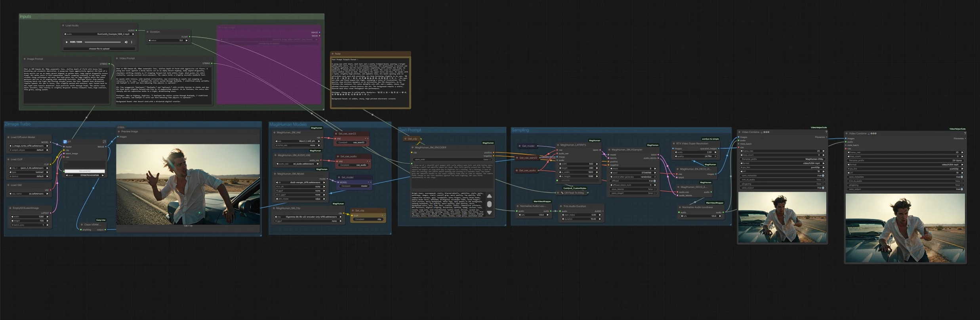Screen dimensions: 980x320
Task: Open the t5gemma clip encoder dropdown
Action: pos(308,217)
